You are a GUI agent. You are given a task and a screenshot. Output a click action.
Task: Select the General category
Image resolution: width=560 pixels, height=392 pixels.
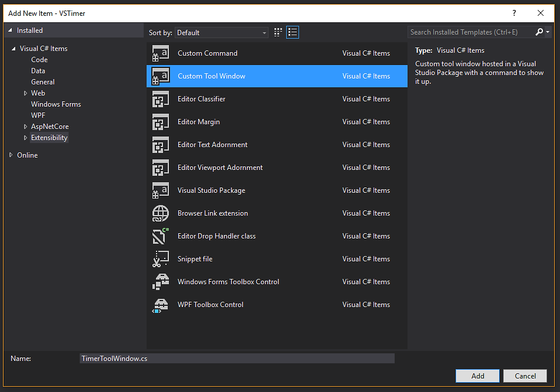click(x=43, y=82)
